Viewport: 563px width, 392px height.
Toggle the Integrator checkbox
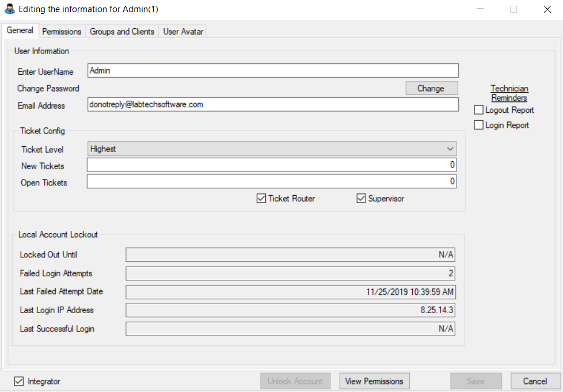(x=18, y=381)
